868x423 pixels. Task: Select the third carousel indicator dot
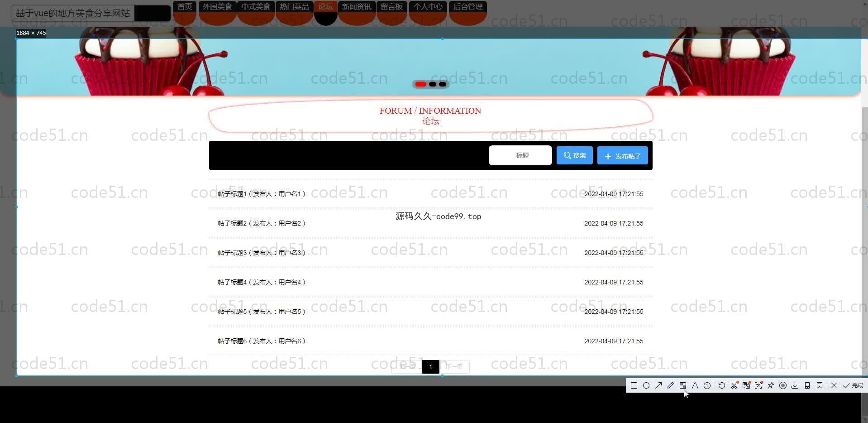(x=443, y=84)
